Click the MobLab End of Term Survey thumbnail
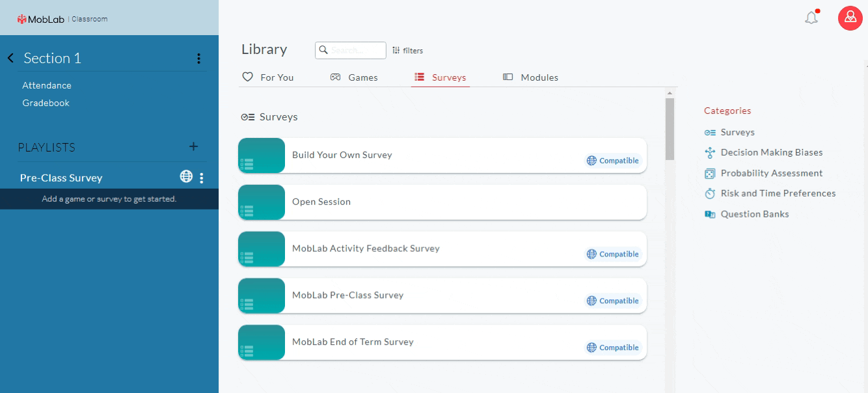This screenshot has width=868, height=393. 262,343
